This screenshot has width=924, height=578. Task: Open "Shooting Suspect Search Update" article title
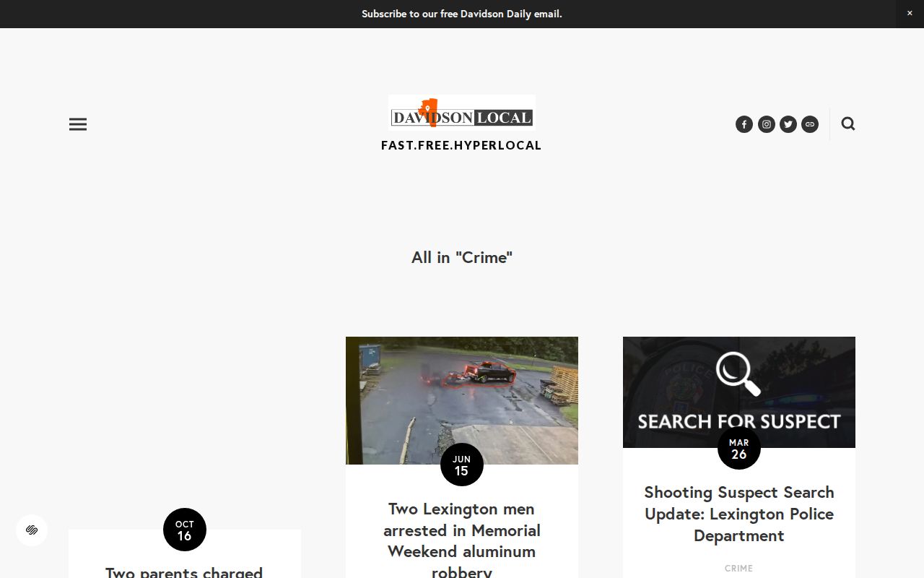[x=739, y=514]
